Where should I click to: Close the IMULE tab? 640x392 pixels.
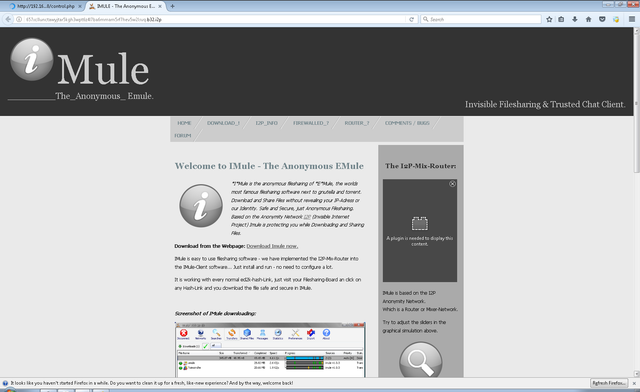tap(160, 6)
